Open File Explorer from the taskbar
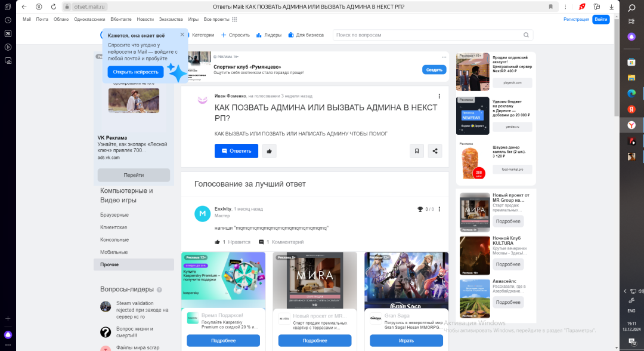This screenshot has width=644, height=351. [631, 78]
